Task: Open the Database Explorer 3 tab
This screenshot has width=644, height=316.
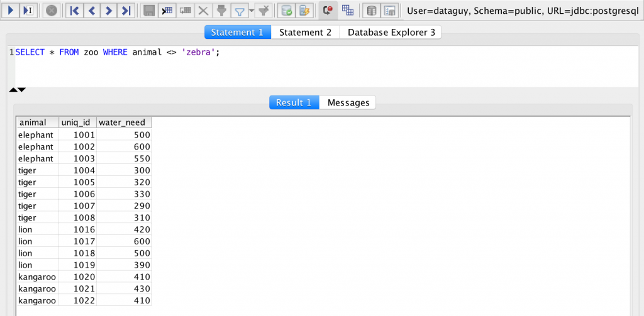Action: click(391, 32)
